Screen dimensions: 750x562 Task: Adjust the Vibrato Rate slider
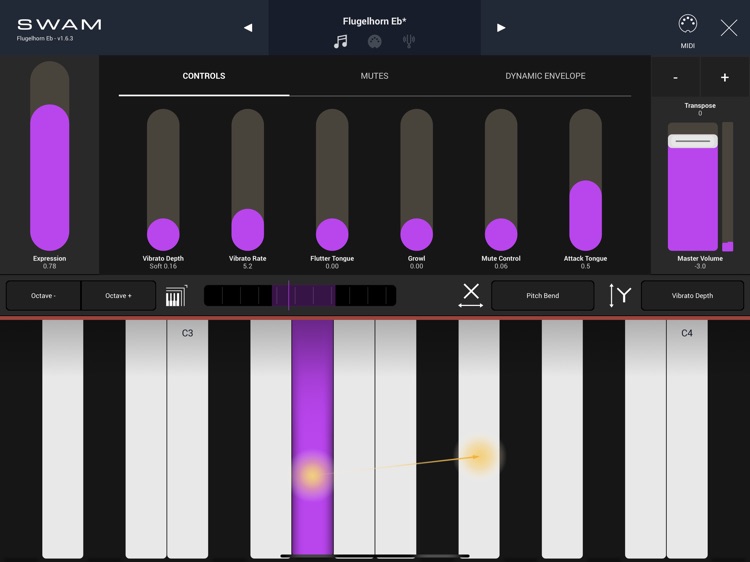tap(248, 180)
